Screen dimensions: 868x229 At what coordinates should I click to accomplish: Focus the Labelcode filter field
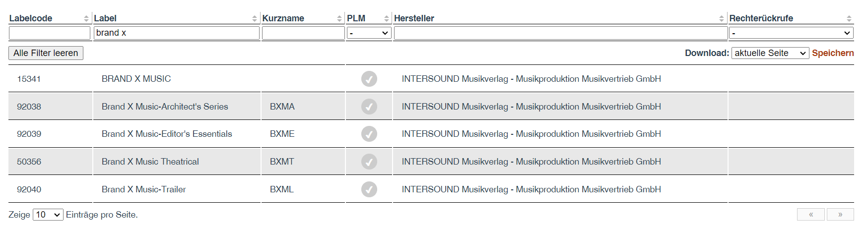click(50, 33)
